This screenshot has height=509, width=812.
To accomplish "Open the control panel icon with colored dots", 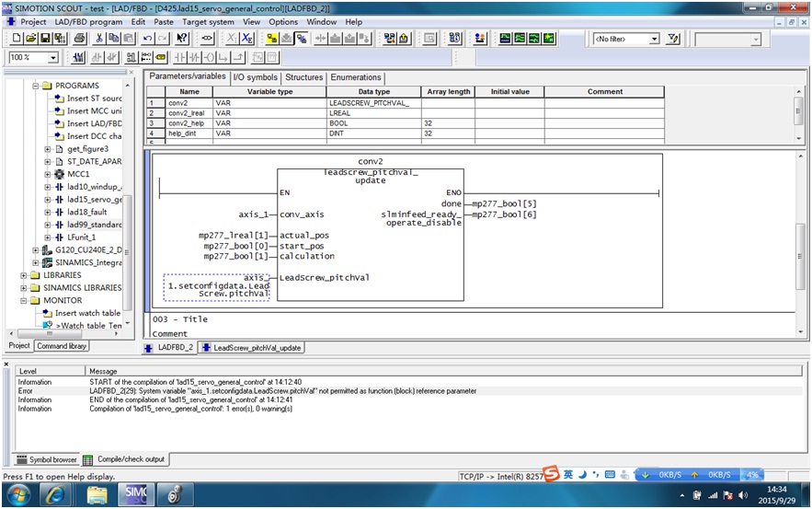I will [480, 39].
